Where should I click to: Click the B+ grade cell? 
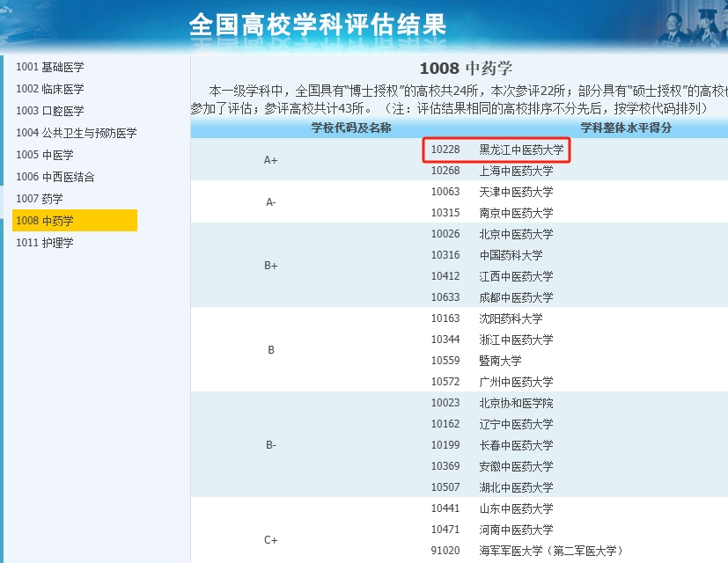tap(270, 266)
